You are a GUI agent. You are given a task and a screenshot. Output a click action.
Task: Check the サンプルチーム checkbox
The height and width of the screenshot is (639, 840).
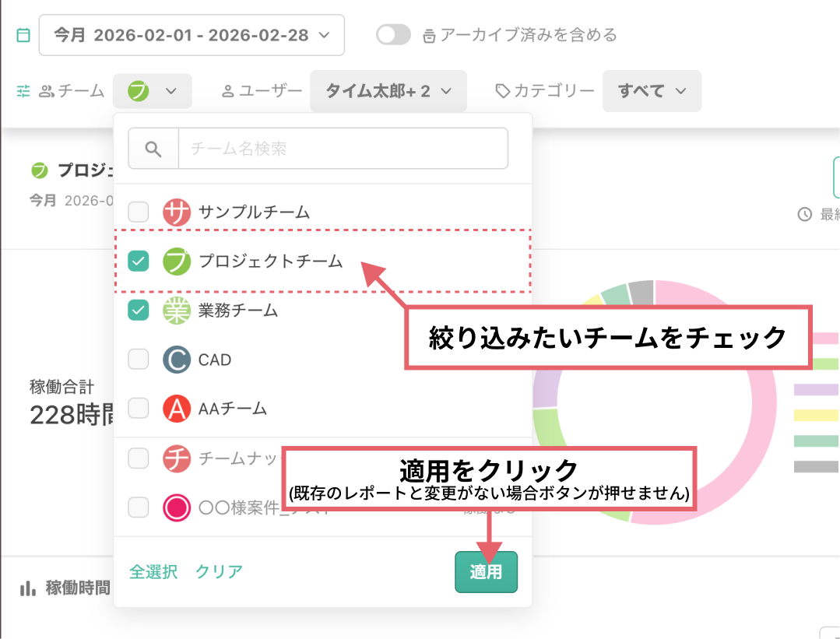(138, 212)
